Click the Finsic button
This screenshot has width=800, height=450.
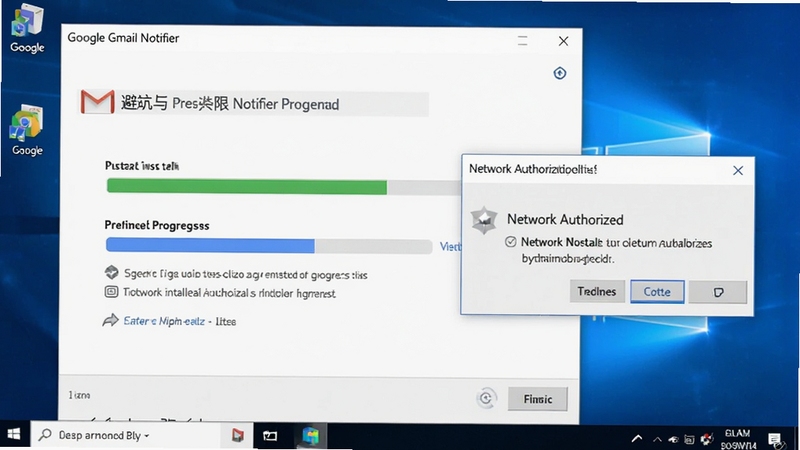[538, 399]
